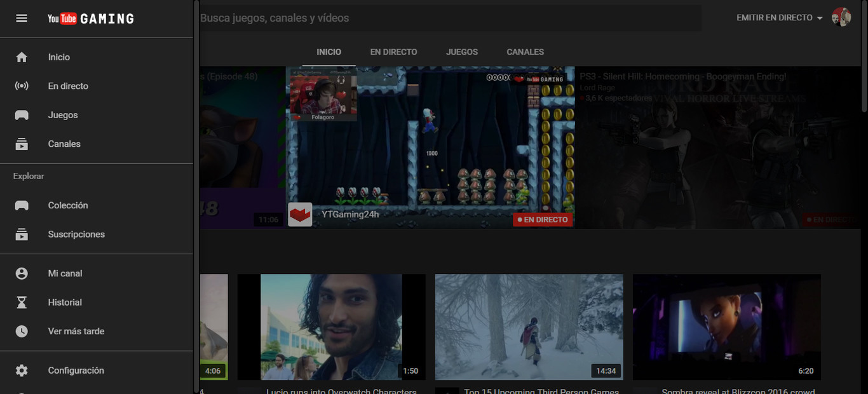868x394 pixels.
Task: Switch to the EN DIRECTO tab
Action: click(393, 51)
